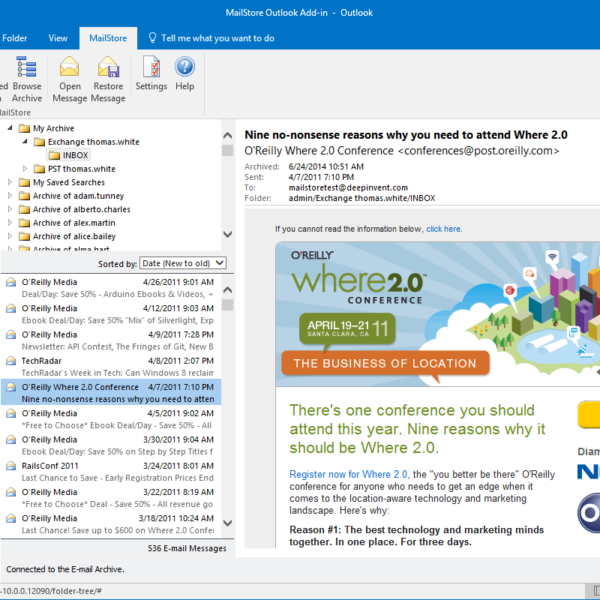Select Archive of adam.tunney
This screenshot has height=600, width=600.
[72, 196]
